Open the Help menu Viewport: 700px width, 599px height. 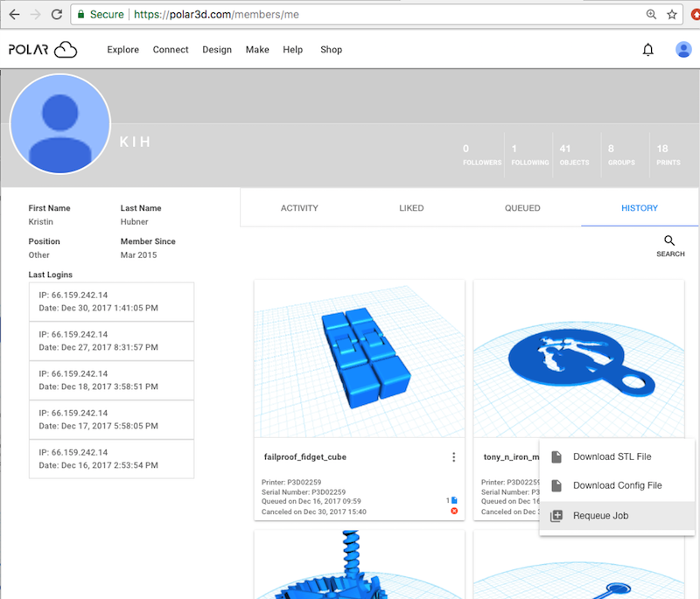click(x=293, y=50)
